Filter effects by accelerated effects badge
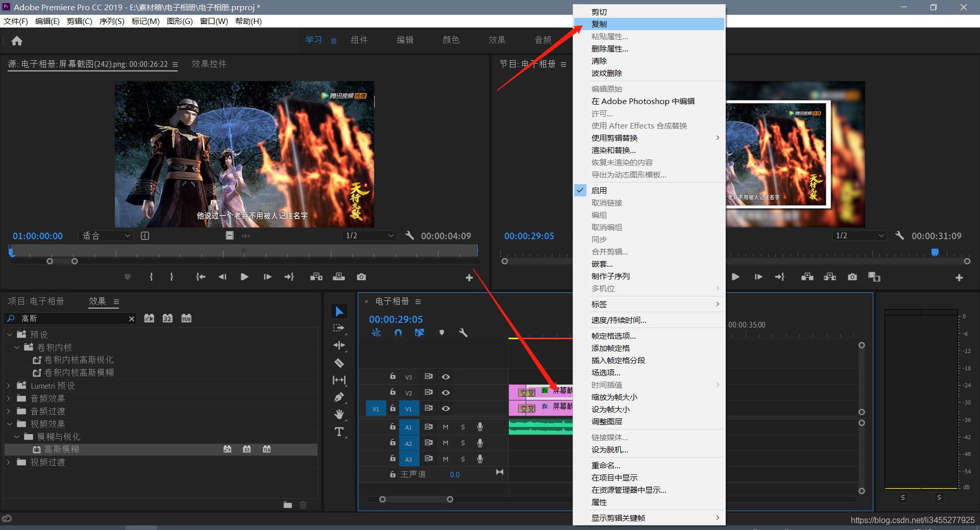 pyautogui.click(x=149, y=318)
